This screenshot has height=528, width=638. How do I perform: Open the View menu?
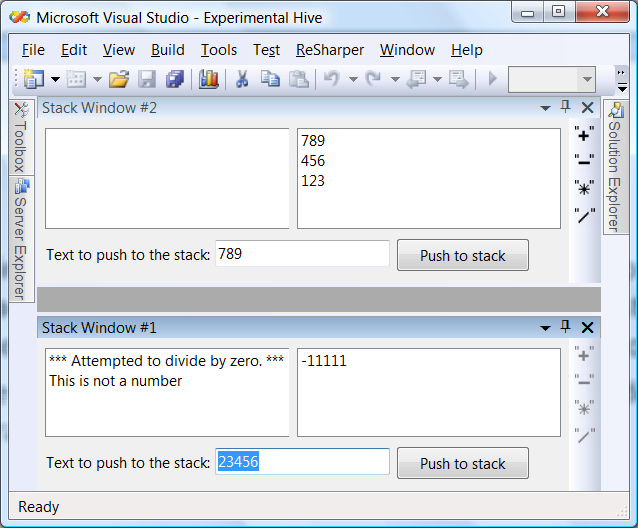click(x=118, y=50)
